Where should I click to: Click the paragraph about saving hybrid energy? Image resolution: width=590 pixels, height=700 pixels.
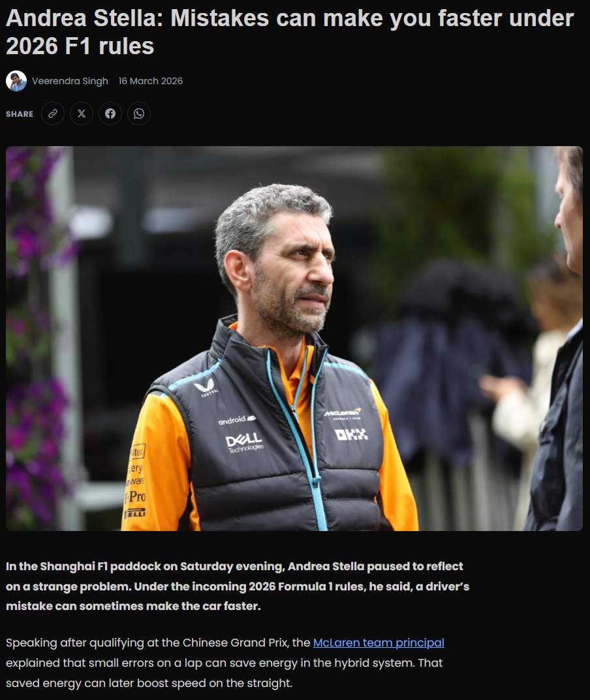[x=225, y=663]
